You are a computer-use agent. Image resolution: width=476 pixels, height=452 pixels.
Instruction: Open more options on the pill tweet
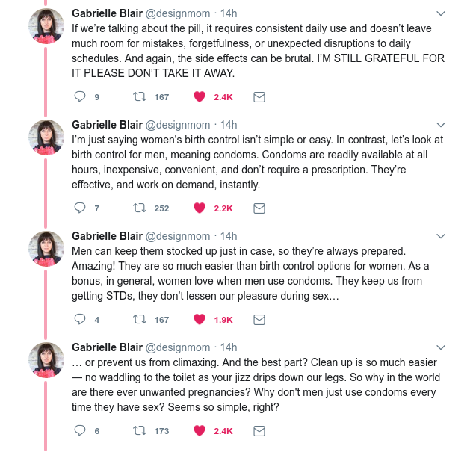[440, 13]
